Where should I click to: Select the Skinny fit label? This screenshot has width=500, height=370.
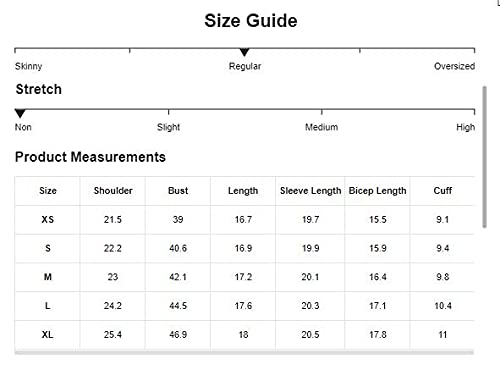click(28, 66)
